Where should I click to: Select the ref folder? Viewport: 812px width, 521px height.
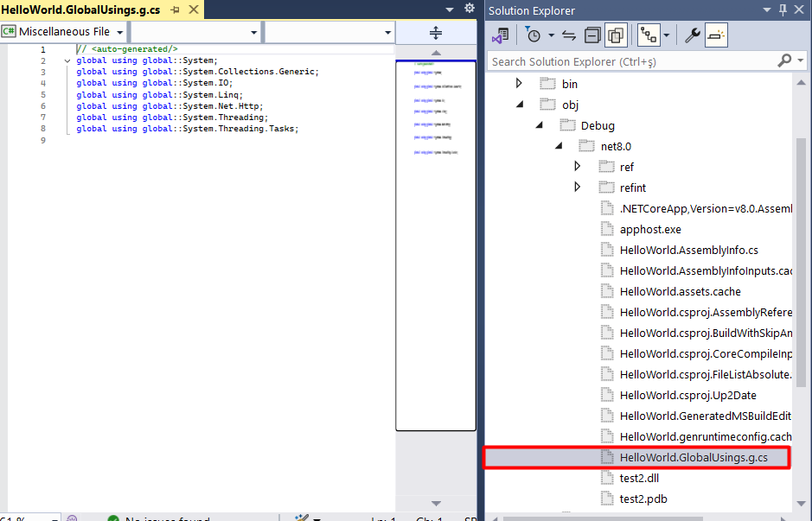tap(627, 167)
